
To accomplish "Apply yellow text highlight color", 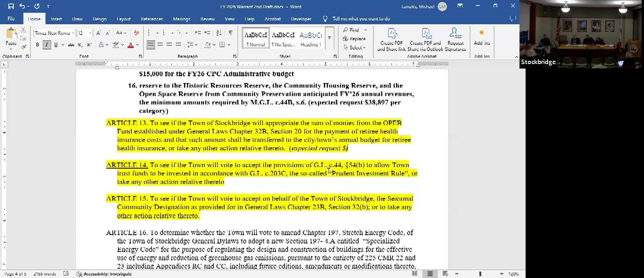I will point(116,45).
